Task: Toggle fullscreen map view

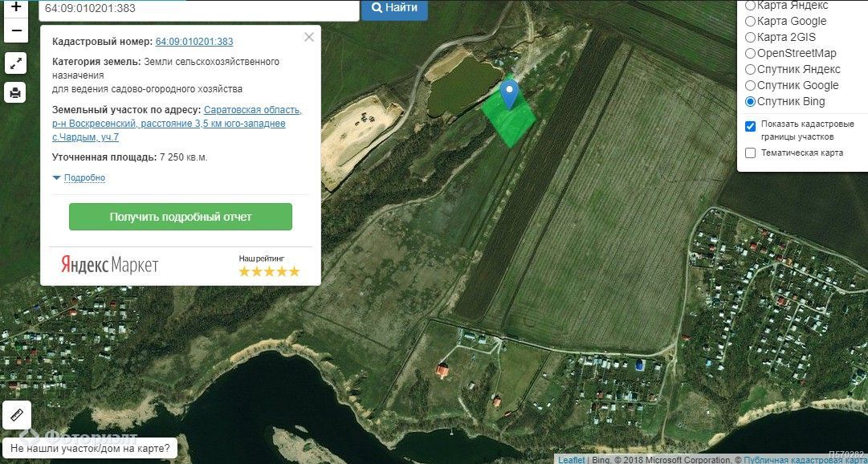Action: 15,63
